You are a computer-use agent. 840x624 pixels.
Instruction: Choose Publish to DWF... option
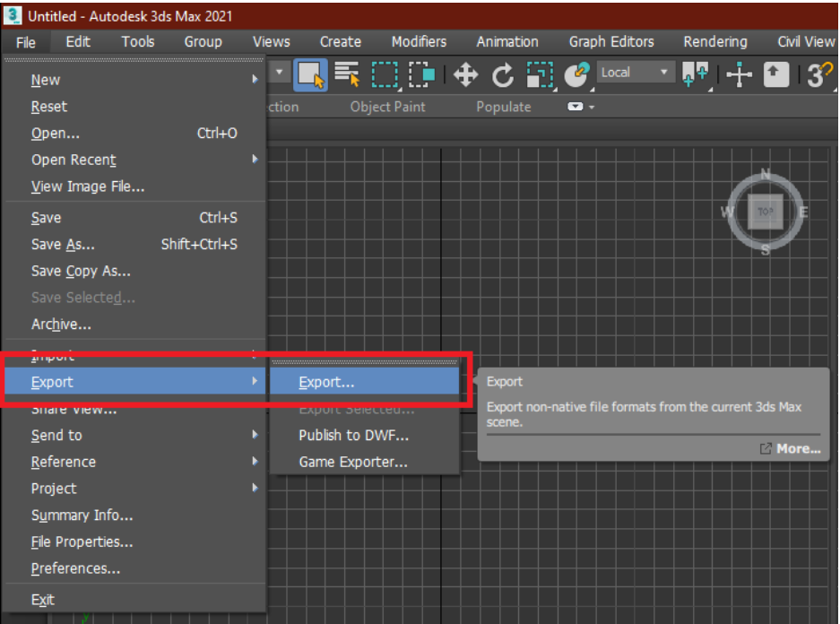(x=365, y=435)
